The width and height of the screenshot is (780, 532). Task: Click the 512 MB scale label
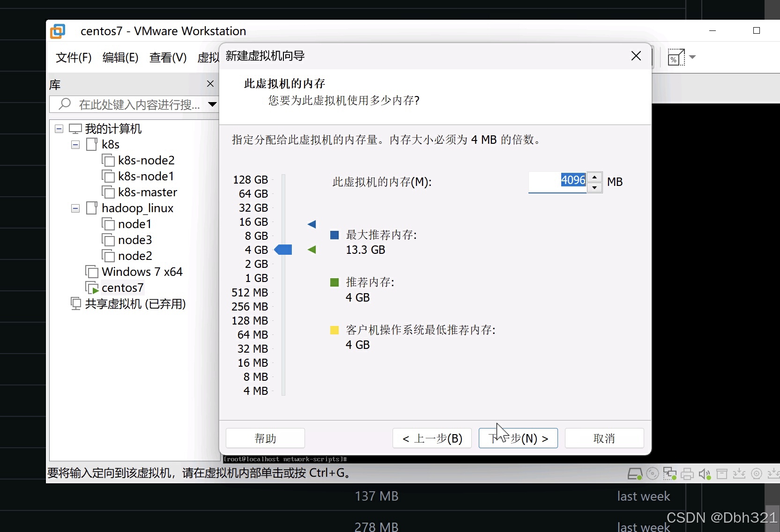pos(250,293)
